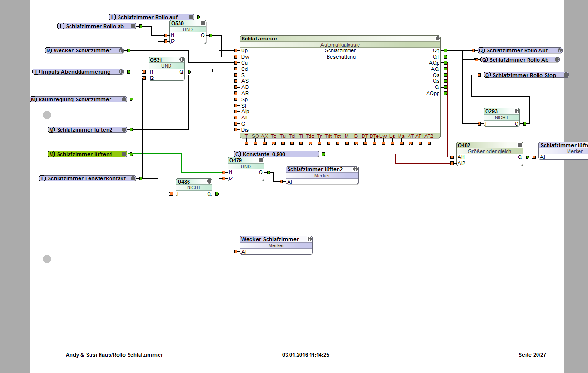The width and height of the screenshot is (588, 373).
Task: Click the Dw input pin of Automatikjalousie
Action: pos(236,57)
